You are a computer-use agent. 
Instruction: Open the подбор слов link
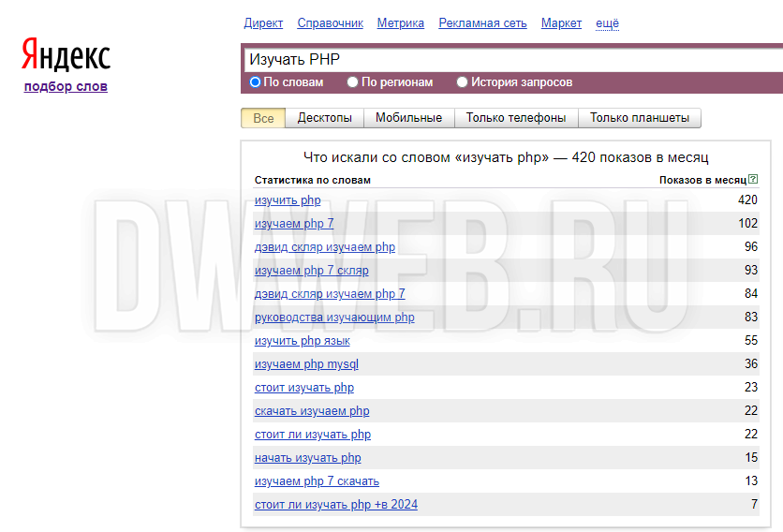[x=66, y=86]
